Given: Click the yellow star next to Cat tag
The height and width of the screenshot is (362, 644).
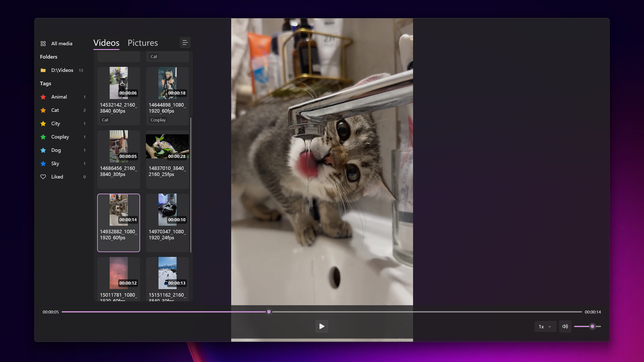Looking at the screenshot, I should tap(43, 110).
